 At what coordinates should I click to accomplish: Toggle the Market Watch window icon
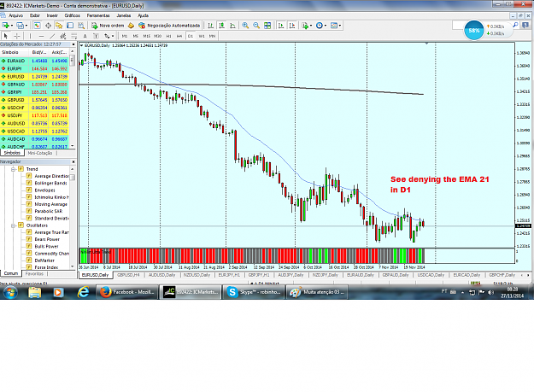(x=37, y=26)
